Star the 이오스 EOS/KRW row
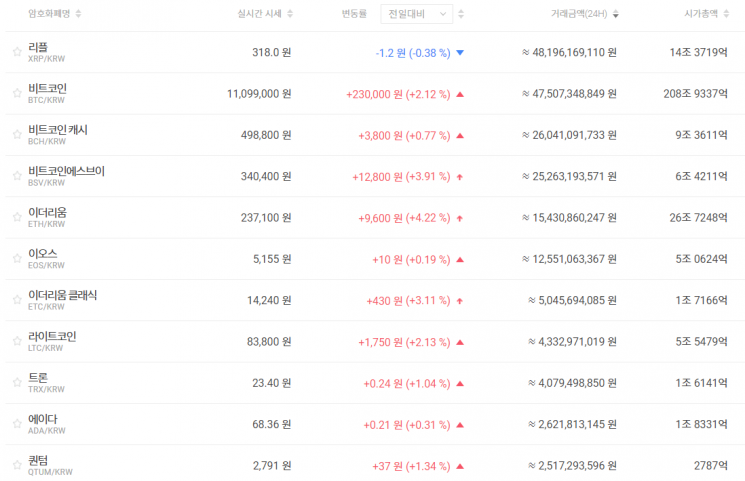 pyautogui.click(x=17, y=259)
